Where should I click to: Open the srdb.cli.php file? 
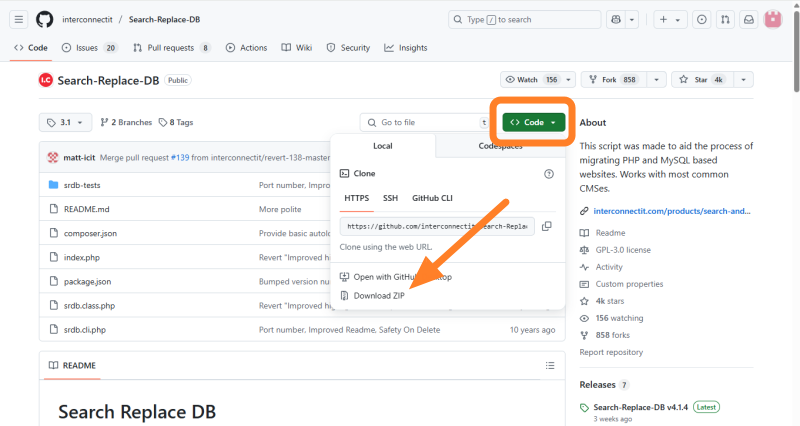[x=85, y=330]
